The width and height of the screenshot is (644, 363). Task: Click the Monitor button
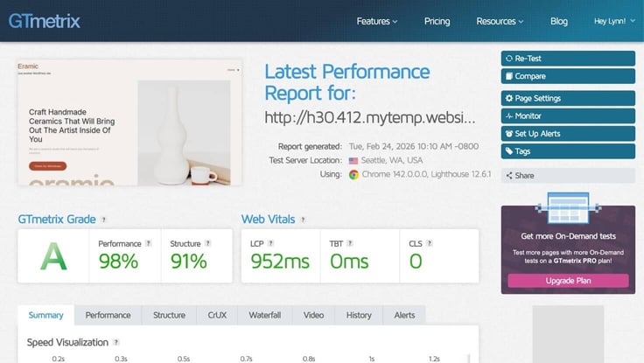[568, 115]
